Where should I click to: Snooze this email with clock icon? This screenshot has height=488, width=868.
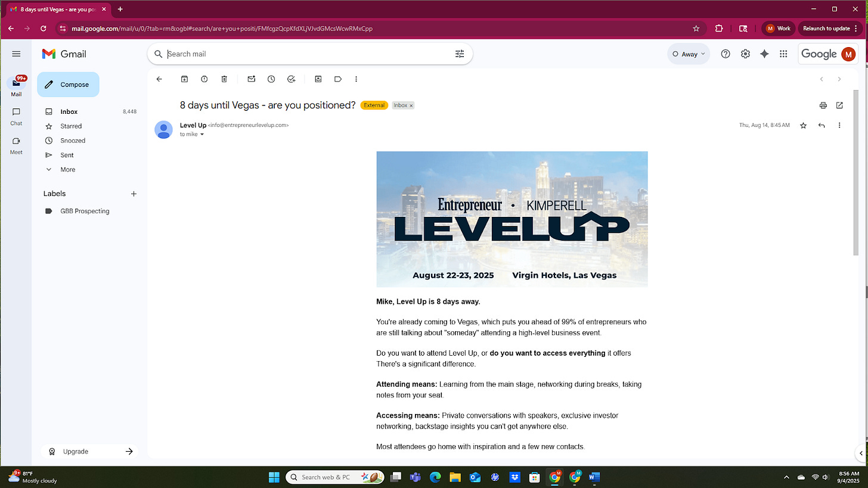pos(271,79)
